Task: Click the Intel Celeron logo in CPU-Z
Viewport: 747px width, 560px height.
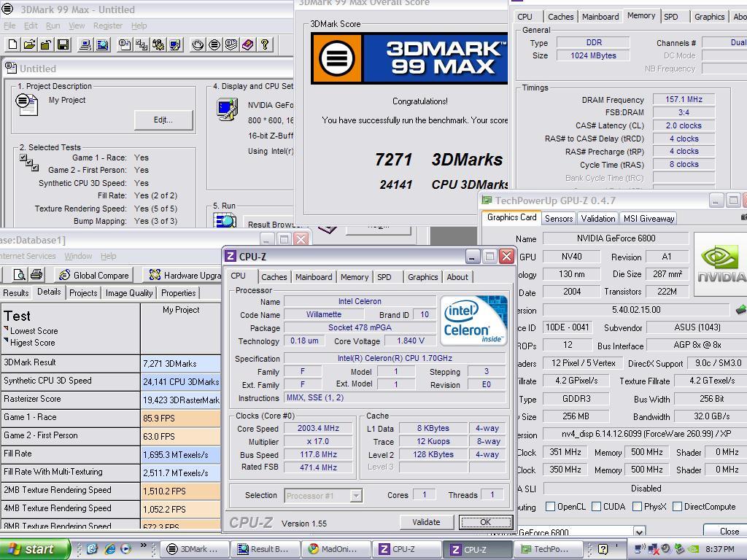Action: coord(473,320)
